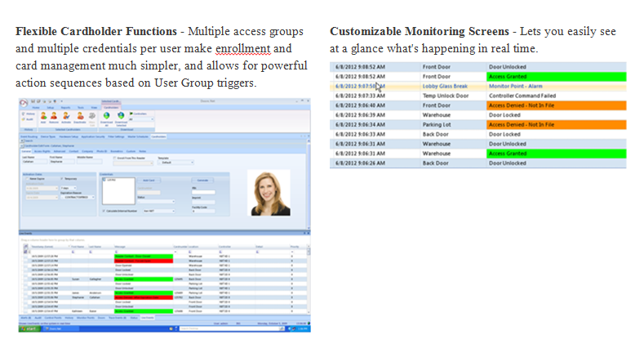Switch to the Cardholders ribbon tab
The image size is (644, 340).
coord(111,107)
